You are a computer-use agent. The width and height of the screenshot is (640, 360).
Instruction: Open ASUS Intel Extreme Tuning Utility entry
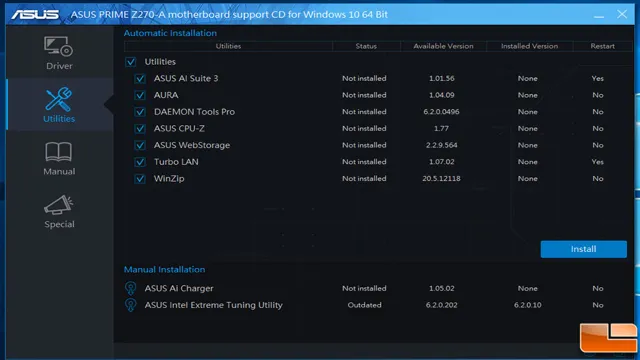(213, 305)
